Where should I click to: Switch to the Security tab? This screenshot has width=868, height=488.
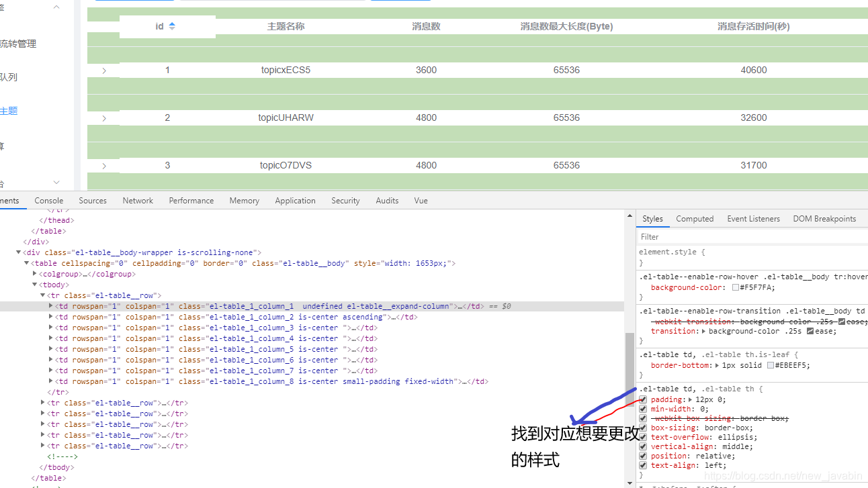point(345,201)
